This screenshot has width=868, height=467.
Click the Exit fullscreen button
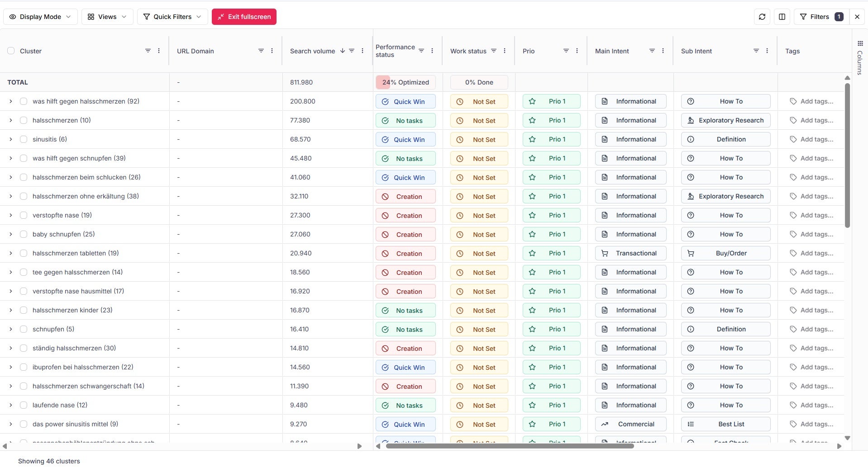[x=244, y=17]
